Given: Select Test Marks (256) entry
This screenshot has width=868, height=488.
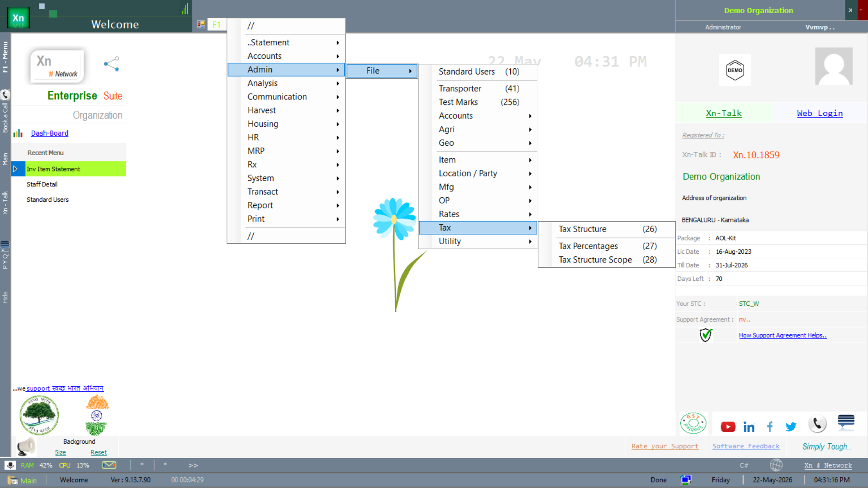Looking at the screenshot, I should point(479,102).
